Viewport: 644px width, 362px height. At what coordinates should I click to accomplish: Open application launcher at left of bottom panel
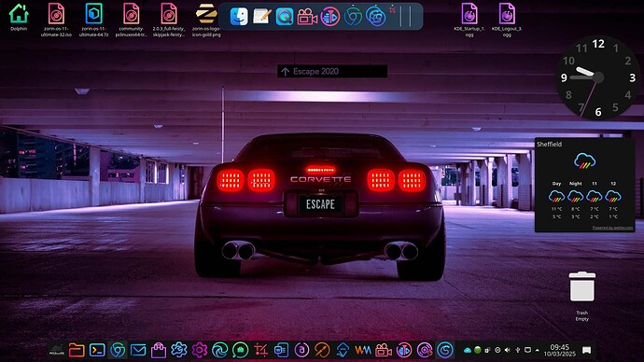tap(56, 350)
